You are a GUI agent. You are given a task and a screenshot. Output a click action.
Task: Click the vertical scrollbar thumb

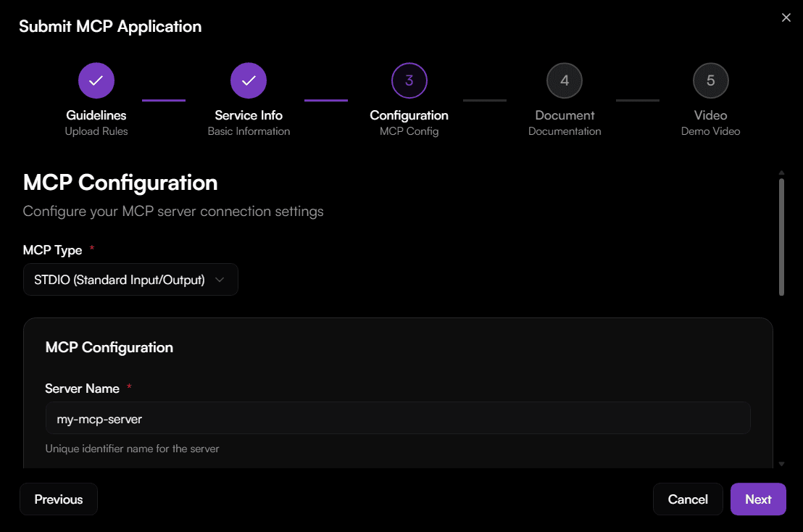(x=781, y=236)
